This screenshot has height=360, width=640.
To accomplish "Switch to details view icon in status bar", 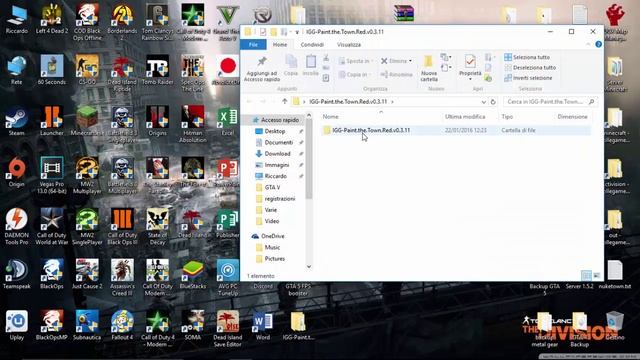I will [x=586, y=276].
